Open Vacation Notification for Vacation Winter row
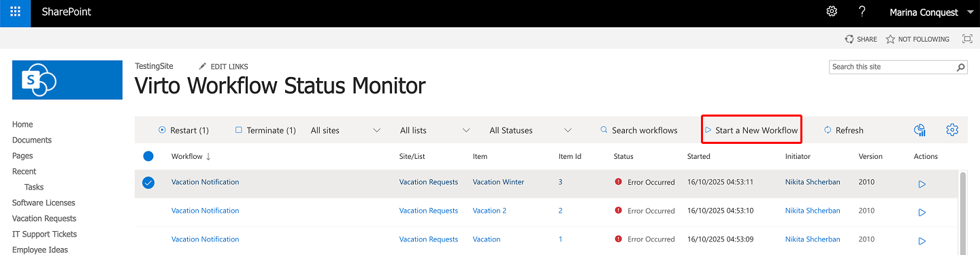The width and height of the screenshot is (980, 255). tap(205, 182)
